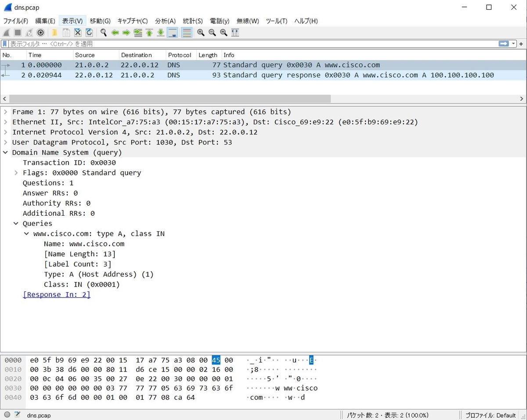Open the キャプチャ(C) menu
Viewport: 527px width, 420px height.
tap(133, 21)
